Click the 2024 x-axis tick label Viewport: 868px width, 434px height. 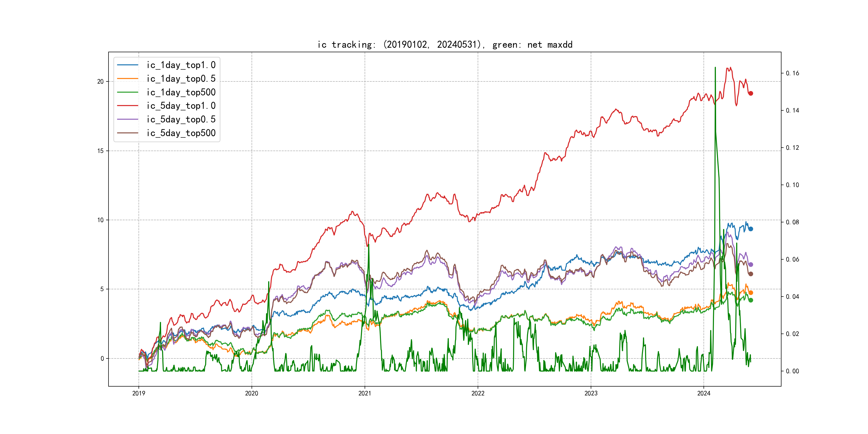pos(704,393)
